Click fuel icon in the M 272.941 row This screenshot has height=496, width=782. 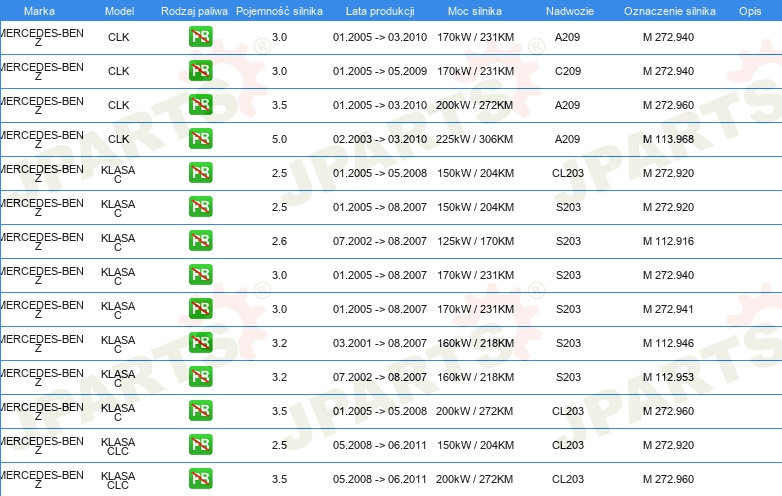200,309
